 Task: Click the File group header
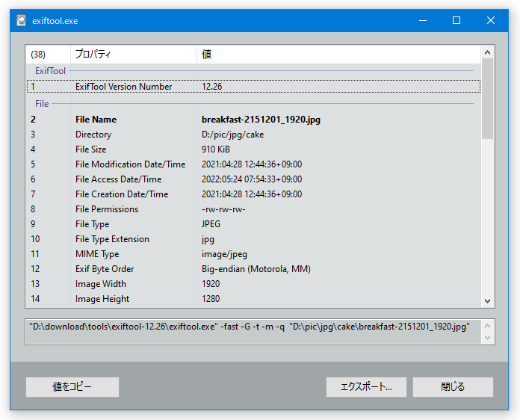tap(42, 104)
